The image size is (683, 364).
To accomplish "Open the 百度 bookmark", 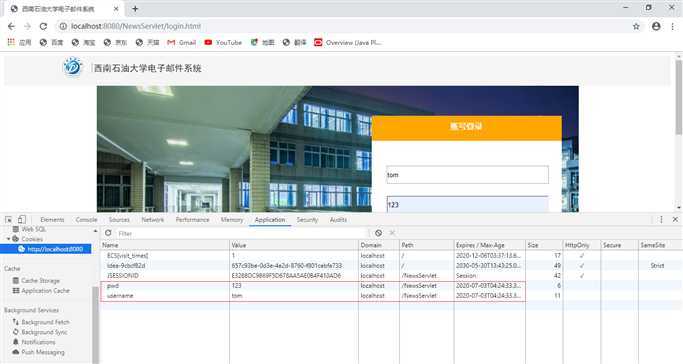I will pyautogui.click(x=51, y=42).
